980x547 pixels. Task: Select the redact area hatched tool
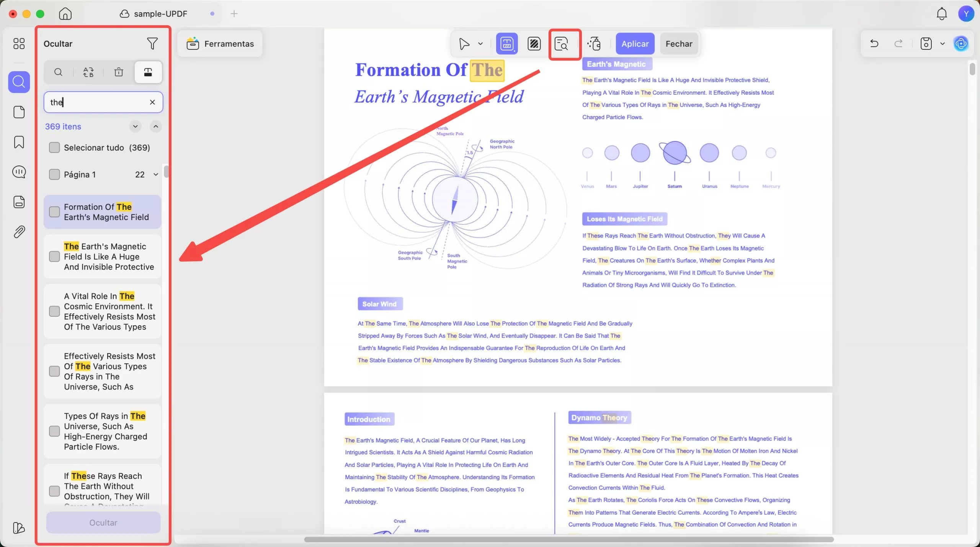[x=534, y=44]
